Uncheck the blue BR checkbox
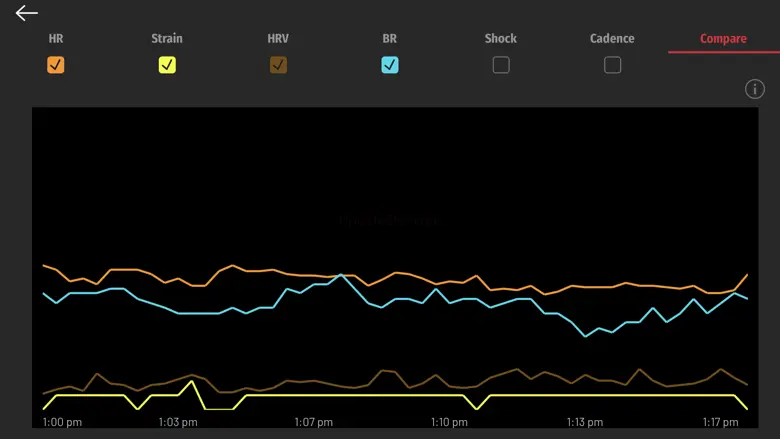The height and width of the screenshot is (439, 780). click(x=390, y=65)
